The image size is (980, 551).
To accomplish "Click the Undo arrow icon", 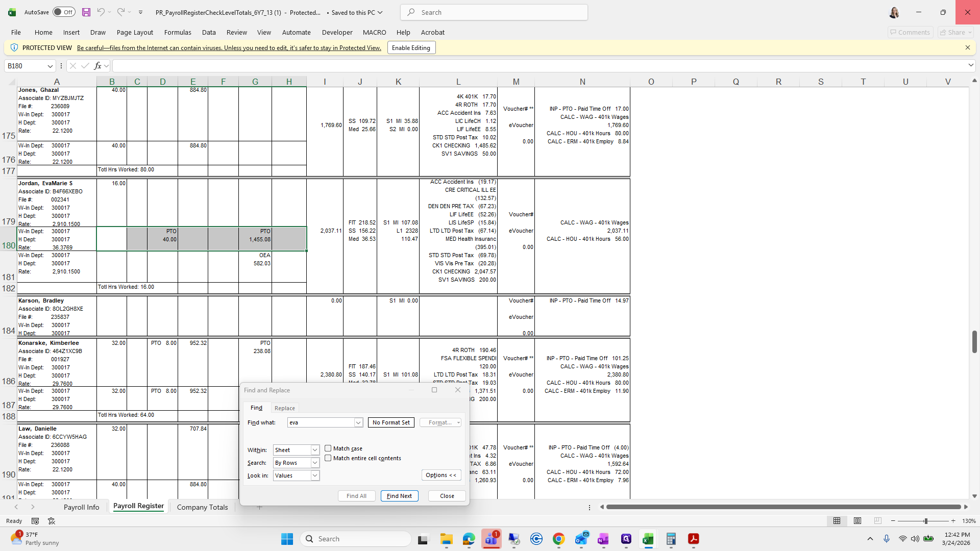I will (101, 12).
